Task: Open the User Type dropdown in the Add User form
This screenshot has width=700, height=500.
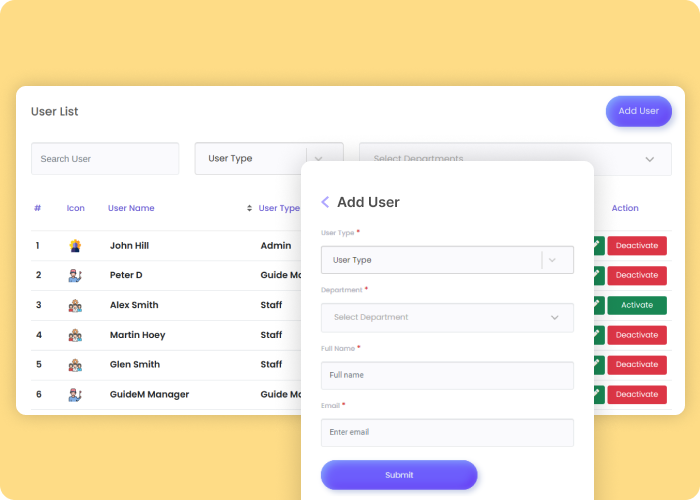Action: point(447,260)
